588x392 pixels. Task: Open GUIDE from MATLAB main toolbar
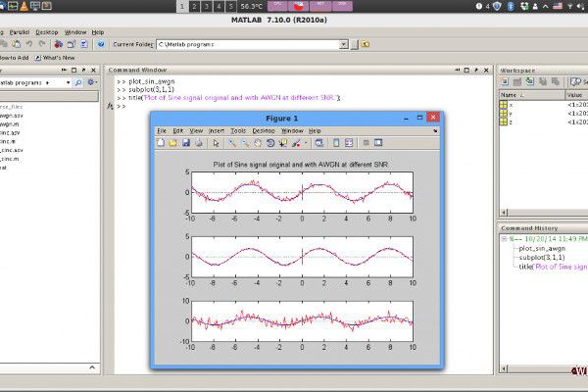click(x=72, y=44)
